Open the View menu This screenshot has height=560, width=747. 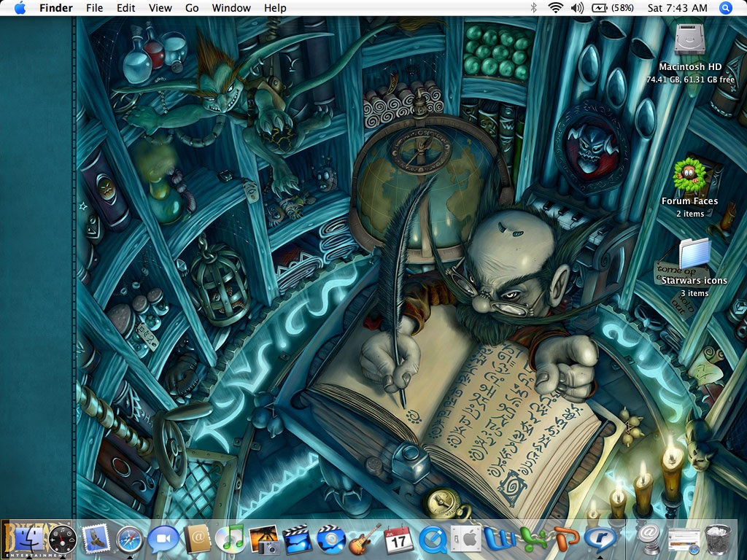pyautogui.click(x=160, y=8)
